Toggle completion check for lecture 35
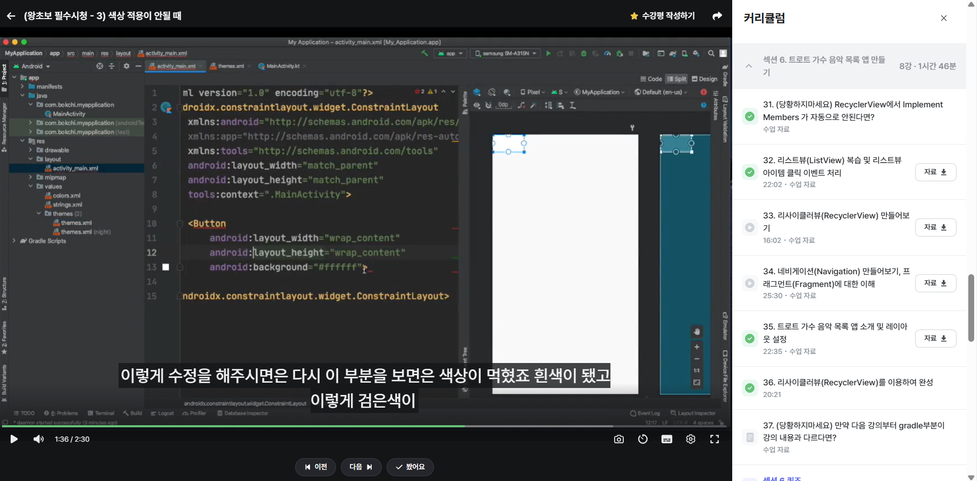 pos(750,339)
